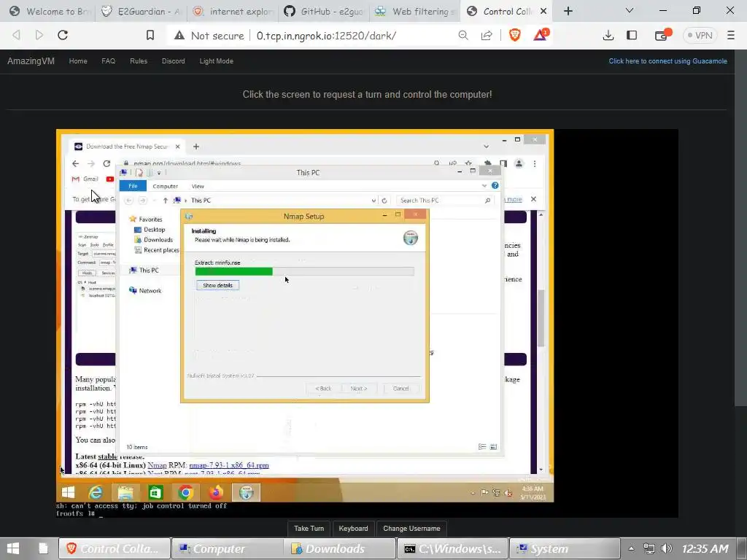Bookmark this page in Brave toolbar
The height and width of the screenshot is (560, 747).
point(150,35)
